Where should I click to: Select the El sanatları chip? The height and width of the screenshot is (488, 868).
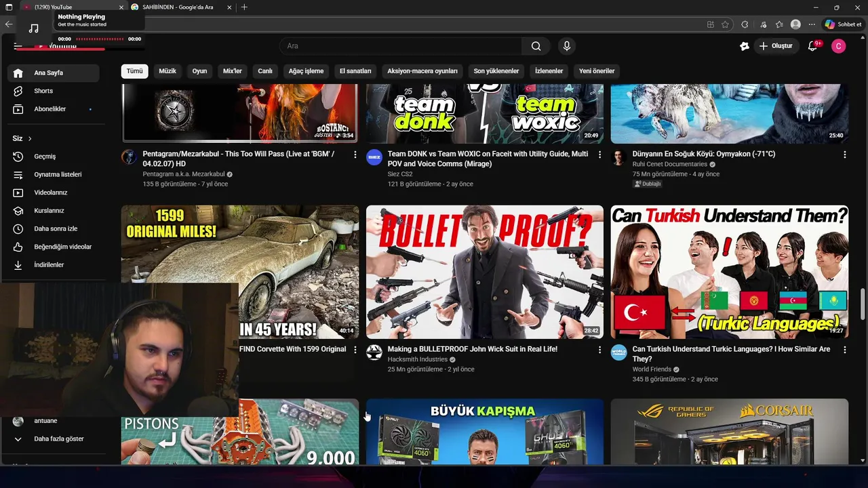tap(355, 71)
